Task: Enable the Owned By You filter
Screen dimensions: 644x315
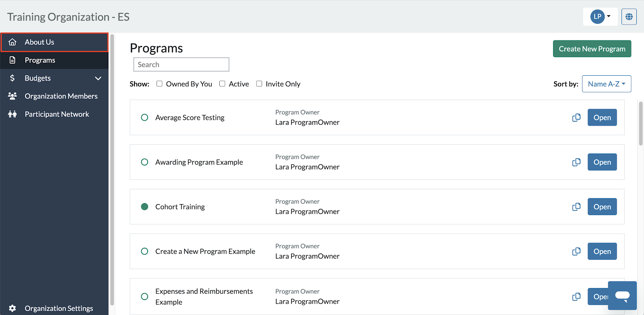Action: [x=159, y=84]
